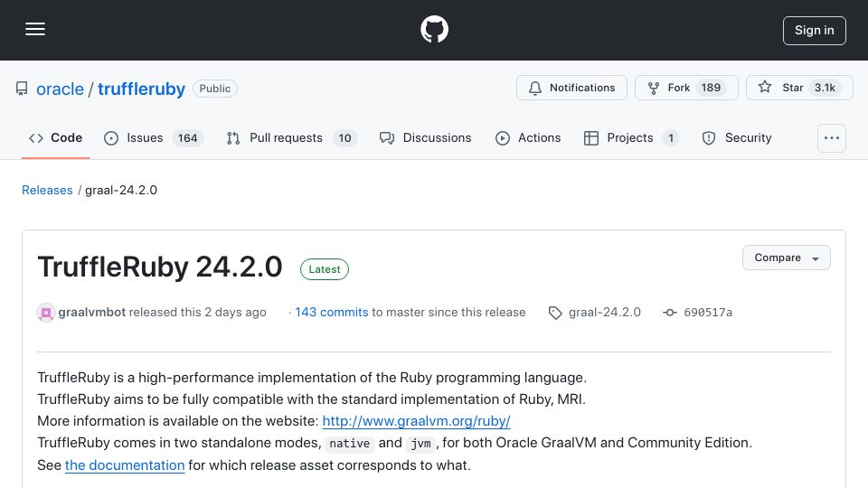Click the tag icon next to graal-24.2.0

coord(555,314)
